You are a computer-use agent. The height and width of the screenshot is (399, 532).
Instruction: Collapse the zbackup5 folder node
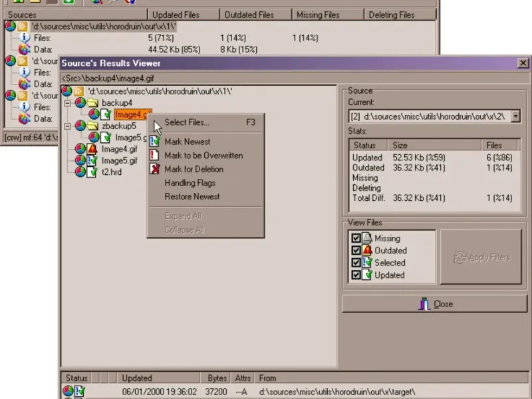(68, 126)
